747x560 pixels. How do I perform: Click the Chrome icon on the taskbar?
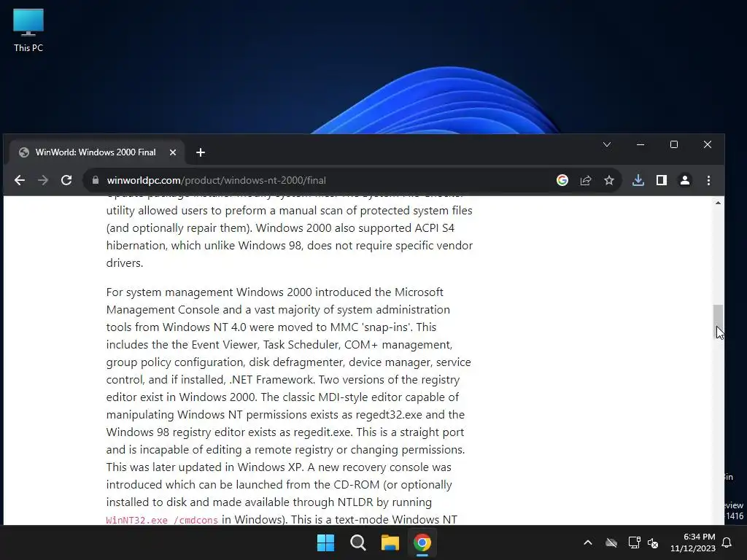pos(422,542)
